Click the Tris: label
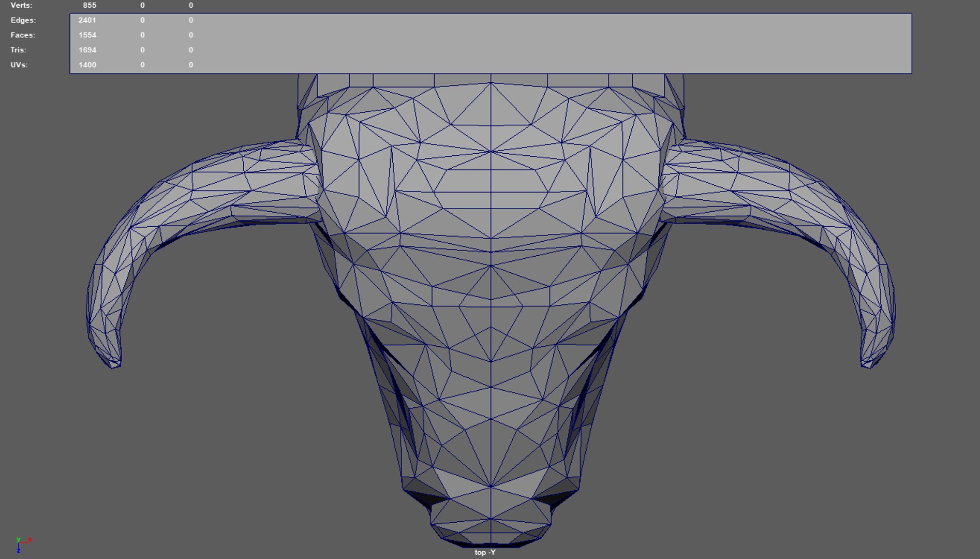The image size is (980, 559). coord(18,50)
